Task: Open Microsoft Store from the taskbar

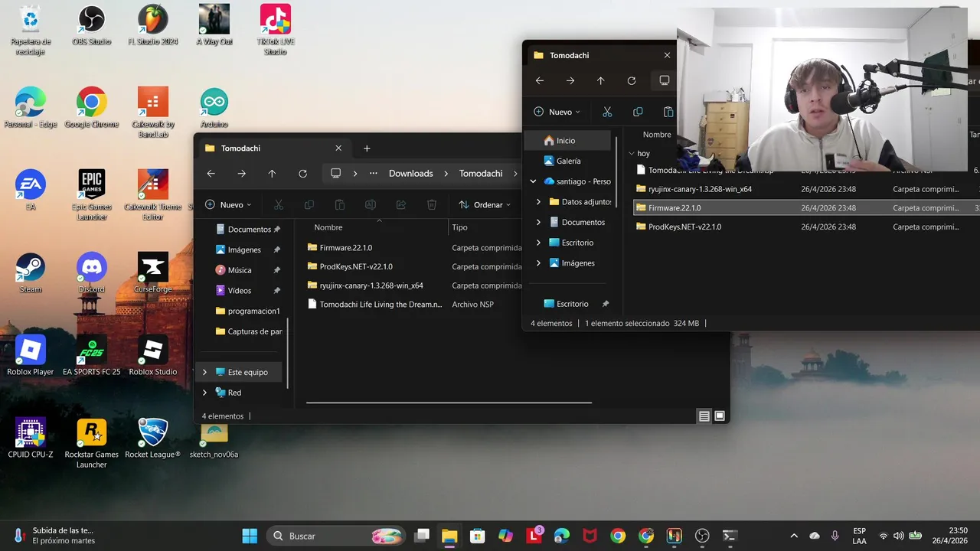Action: (478, 536)
